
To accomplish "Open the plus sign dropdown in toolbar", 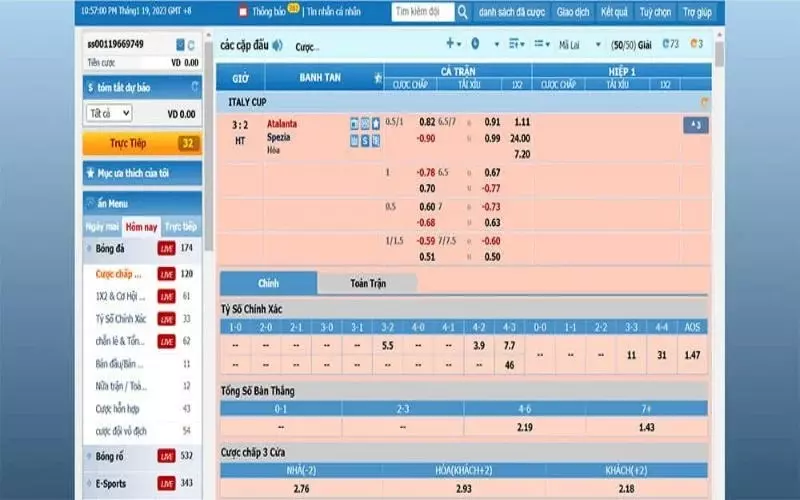I will [453, 44].
